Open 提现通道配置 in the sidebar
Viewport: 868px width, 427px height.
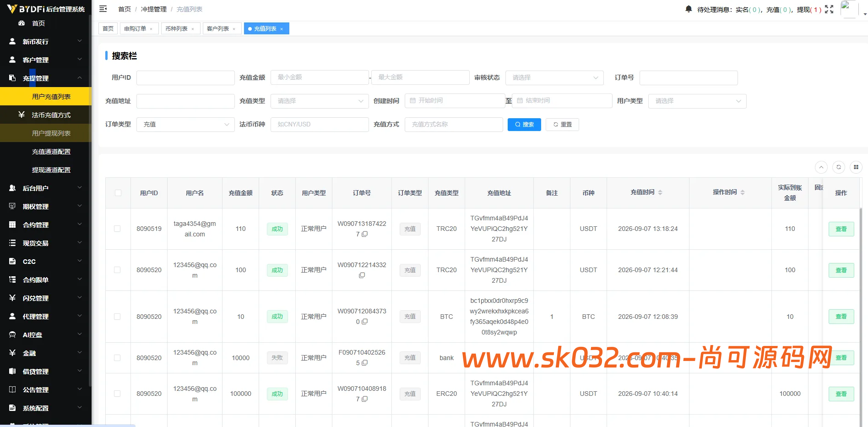(46, 170)
